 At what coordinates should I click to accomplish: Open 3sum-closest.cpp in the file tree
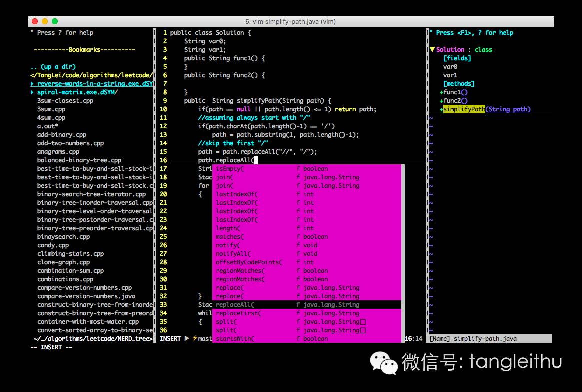[65, 101]
